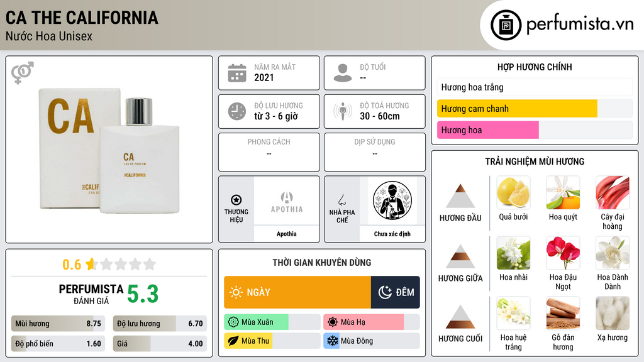Click the yellow Hương cam chanh bar
Screen dimensions: 644x362
[517, 108]
